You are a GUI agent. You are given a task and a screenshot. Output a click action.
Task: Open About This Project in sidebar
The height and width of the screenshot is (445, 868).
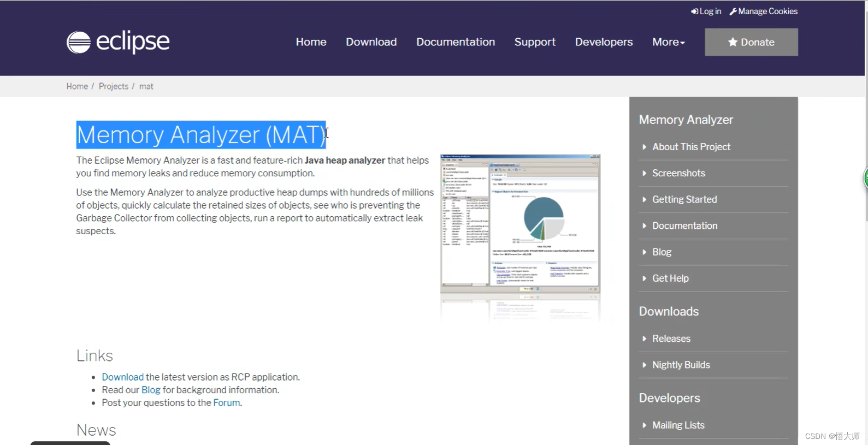click(x=691, y=147)
